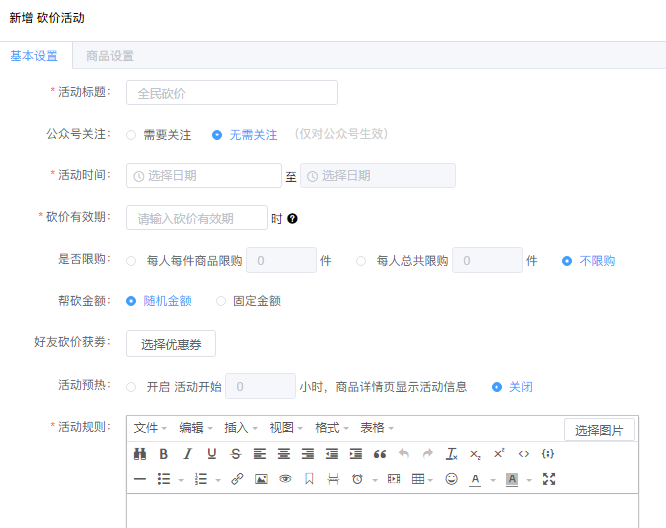The height and width of the screenshot is (528, 666).
Task: Enable the 开启 activity preheat option
Action: (132, 387)
